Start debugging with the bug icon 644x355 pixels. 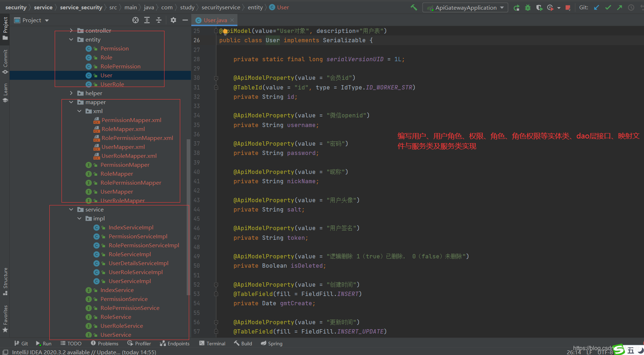pos(528,8)
